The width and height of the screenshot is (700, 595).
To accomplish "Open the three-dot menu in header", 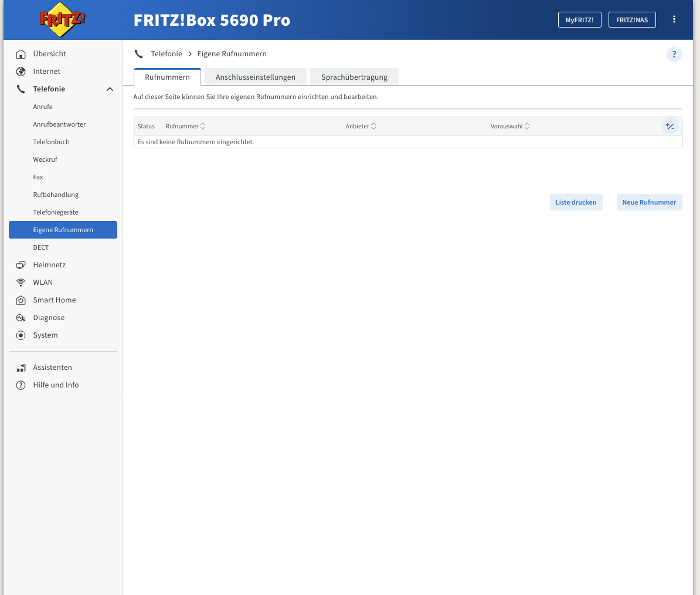I will pyautogui.click(x=674, y=19).
